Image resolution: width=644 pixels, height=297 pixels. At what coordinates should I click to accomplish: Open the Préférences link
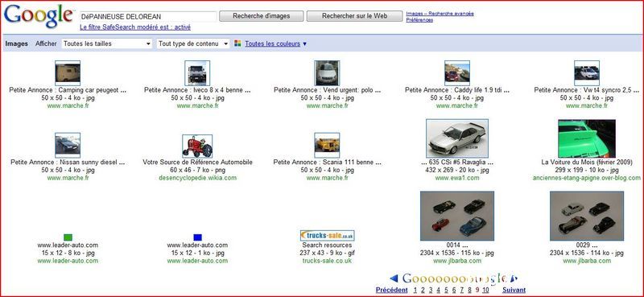[x=419, y=19]
